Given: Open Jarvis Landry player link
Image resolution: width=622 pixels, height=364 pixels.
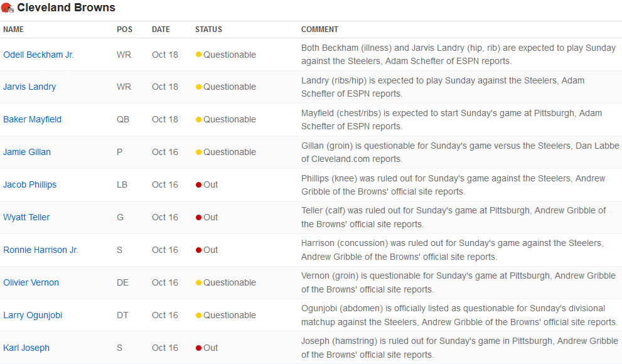Looking at the screenshot, I should pos(29,87).
